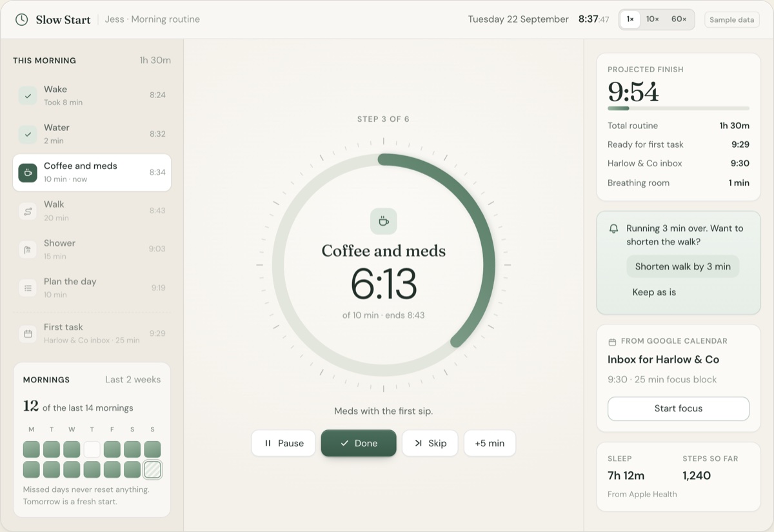Click the Tuesday 22 September date

coord(519,19)
